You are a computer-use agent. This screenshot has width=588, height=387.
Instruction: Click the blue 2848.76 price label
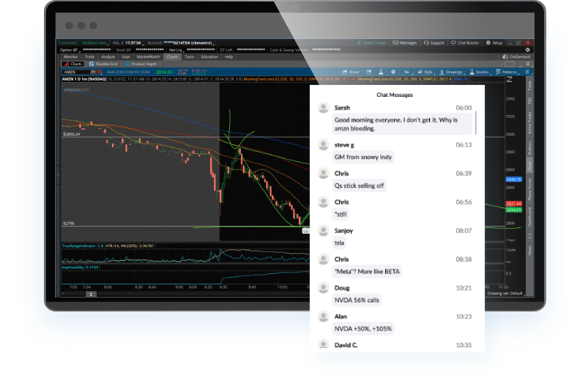[513, 180]
